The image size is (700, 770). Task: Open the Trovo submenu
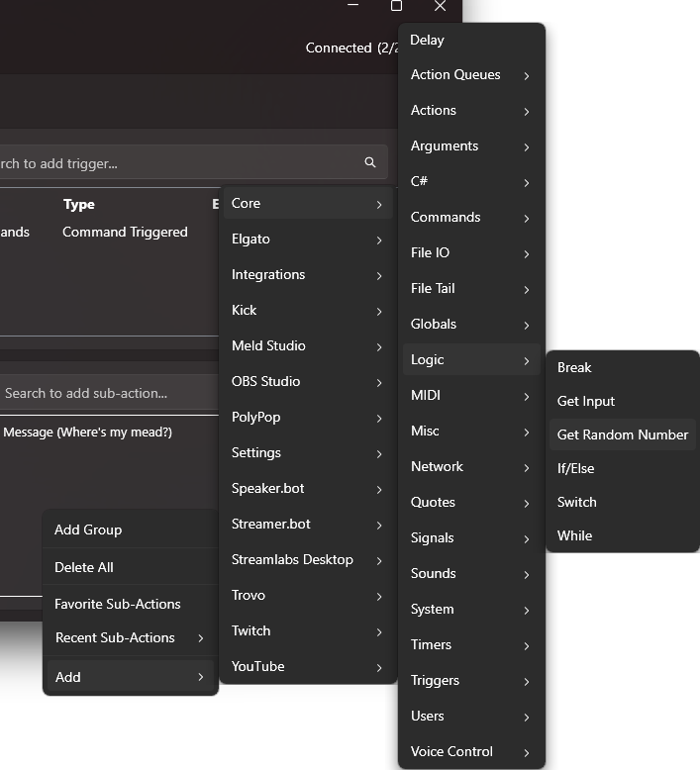308,595
